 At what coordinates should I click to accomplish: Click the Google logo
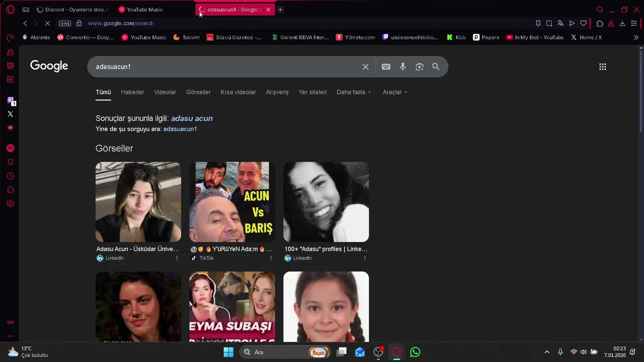click(x=49, y=66)
